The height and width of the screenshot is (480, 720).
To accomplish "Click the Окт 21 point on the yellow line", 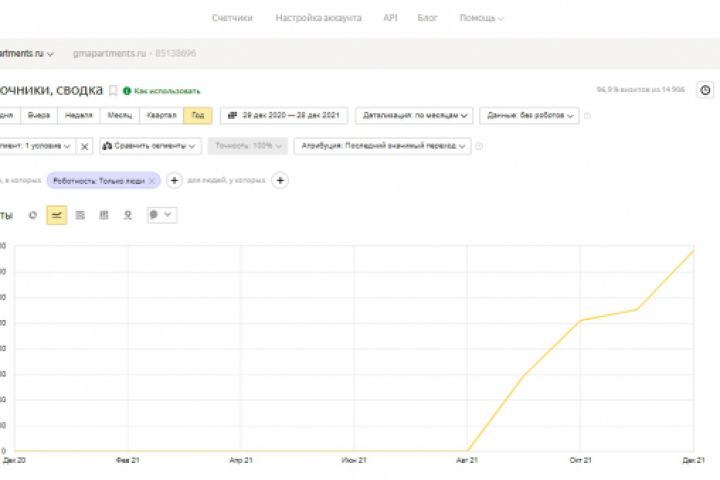I will 580,321.
